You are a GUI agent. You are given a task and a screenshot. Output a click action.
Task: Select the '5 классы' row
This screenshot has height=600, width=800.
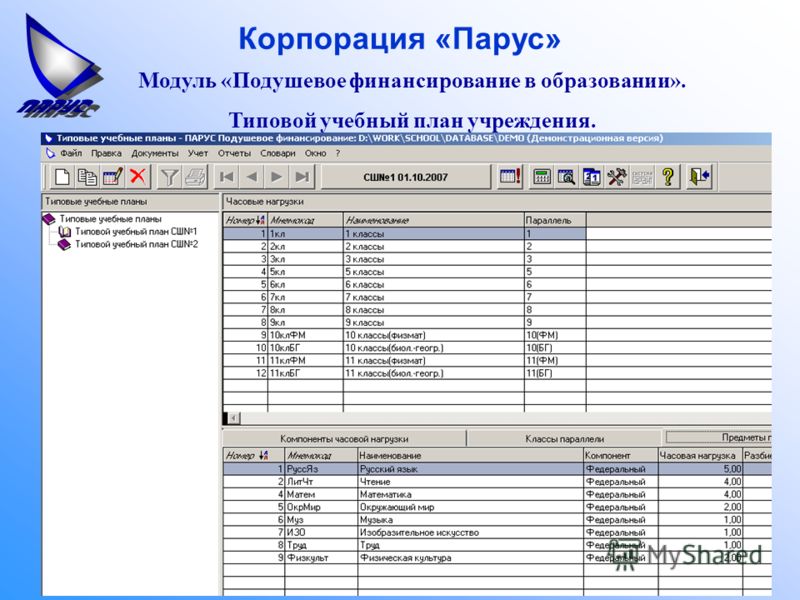coord(404,272)
